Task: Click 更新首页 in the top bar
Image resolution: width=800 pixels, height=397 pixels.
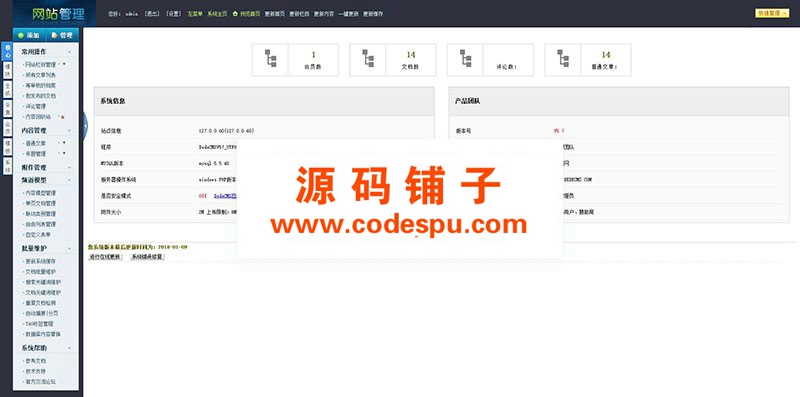Action: [x=274, y=14]
